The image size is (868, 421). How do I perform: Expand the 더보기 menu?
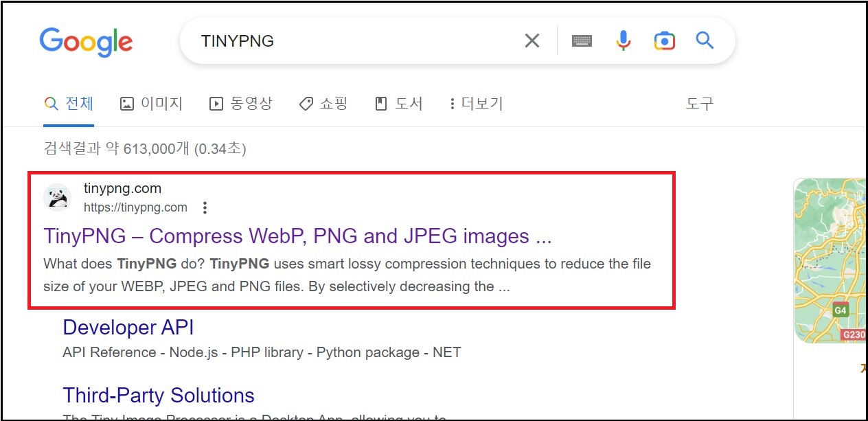pos(476,104)
